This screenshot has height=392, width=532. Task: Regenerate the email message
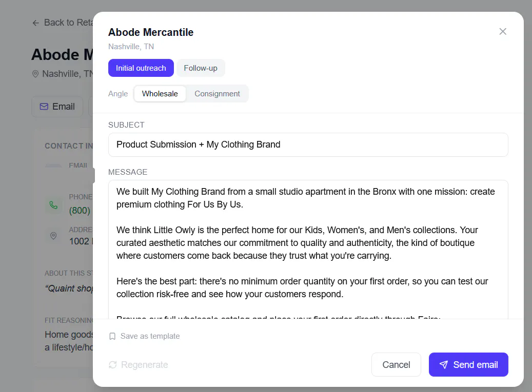139,364
